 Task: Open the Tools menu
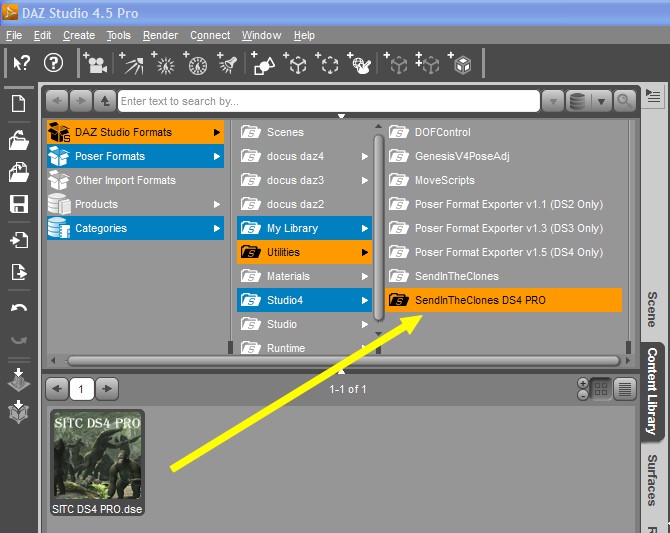click(x=119, y=35)
